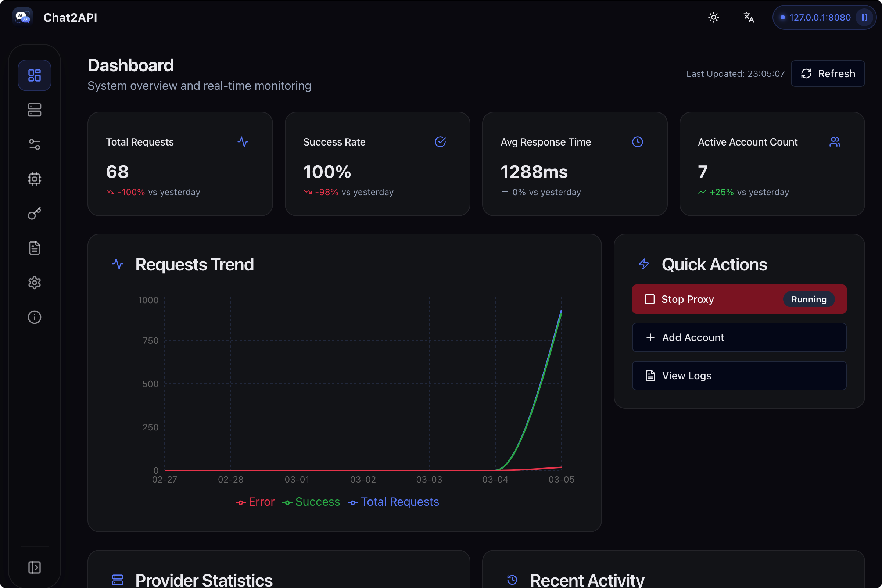Viewport: 882px width, 588px height.
Task: Open the language translate dropdown
Action: (x=749, y=18)
